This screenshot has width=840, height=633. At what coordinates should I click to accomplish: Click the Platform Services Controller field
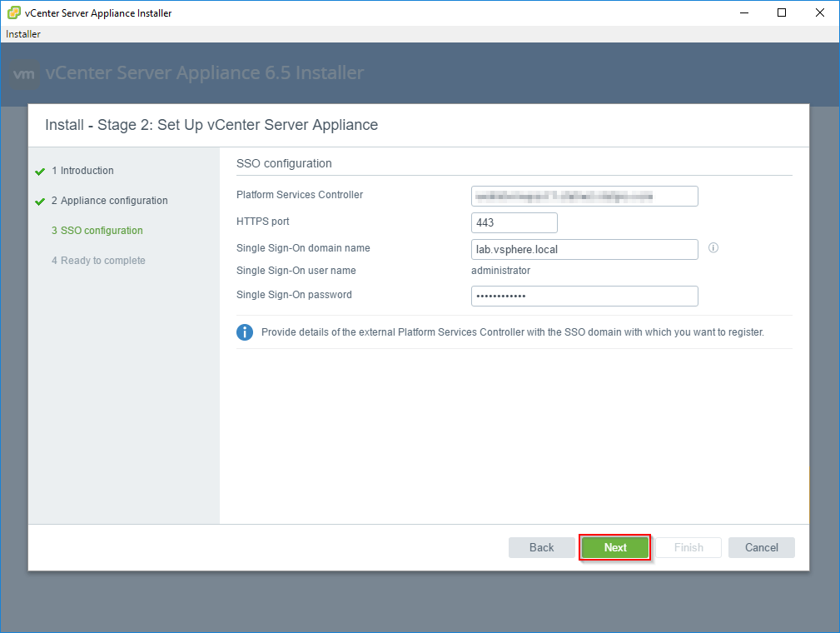(x=584, y=196)
